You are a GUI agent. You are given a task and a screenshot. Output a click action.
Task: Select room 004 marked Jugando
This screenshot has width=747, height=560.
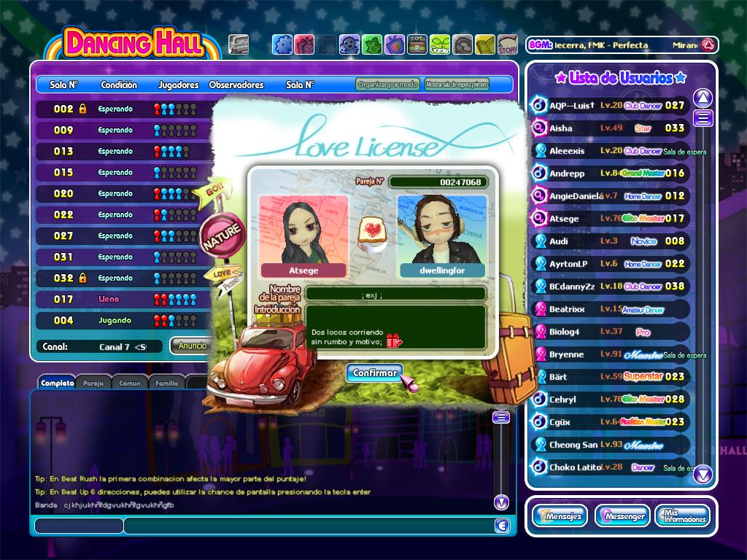point(124,320)
